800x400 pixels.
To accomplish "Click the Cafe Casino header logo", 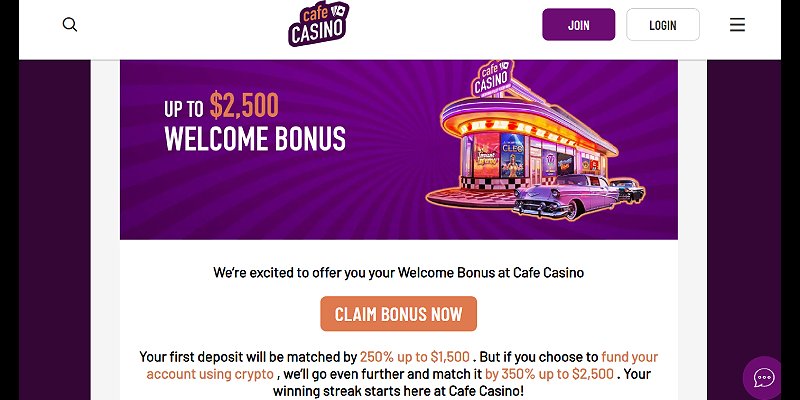I will [318, 25].
